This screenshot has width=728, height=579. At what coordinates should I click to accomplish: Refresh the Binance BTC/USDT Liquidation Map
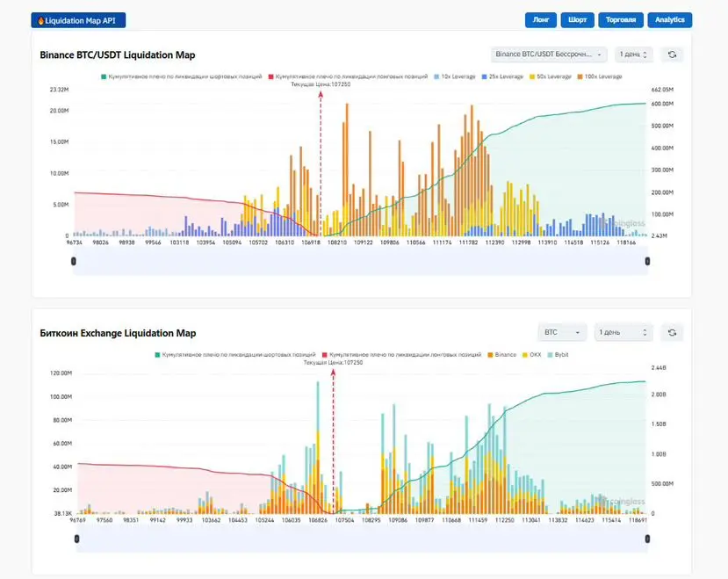click(x=672, y=54)
